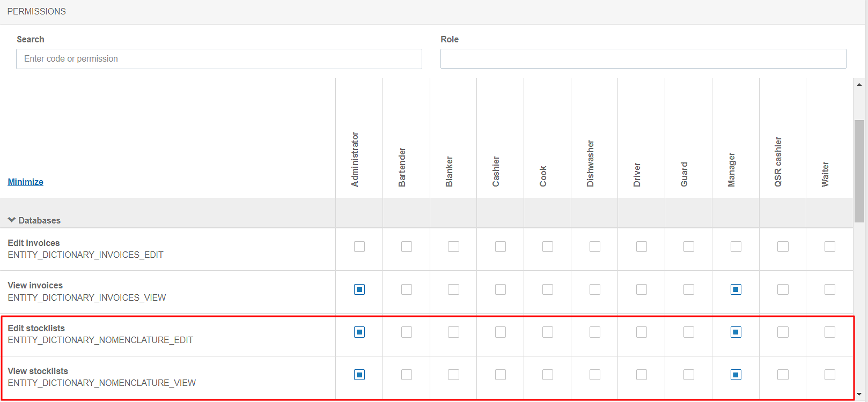Uncheck View stocklists for Manager

point(735,375)
